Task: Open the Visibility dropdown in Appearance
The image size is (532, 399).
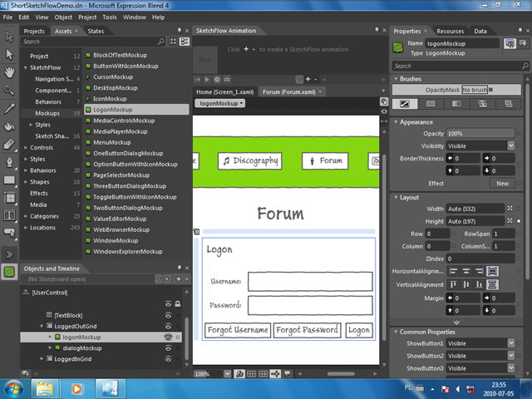Action: [480, 146]
